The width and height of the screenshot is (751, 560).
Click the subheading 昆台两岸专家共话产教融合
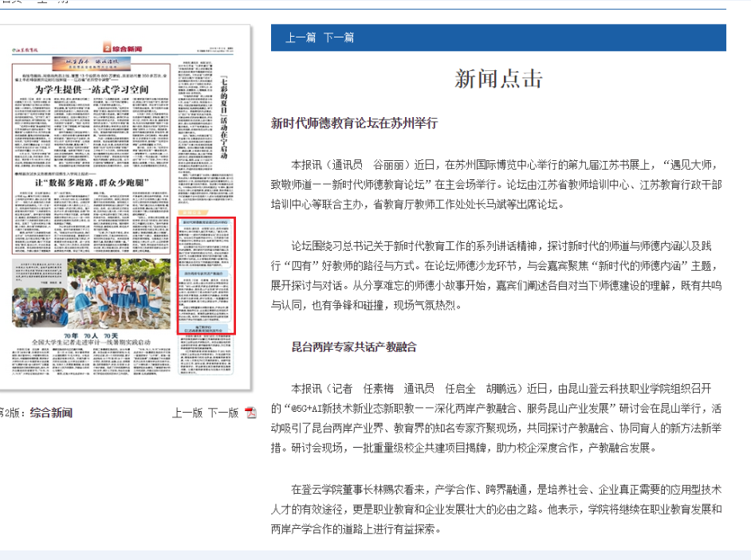pyautogui.click(x=354, y=347)
